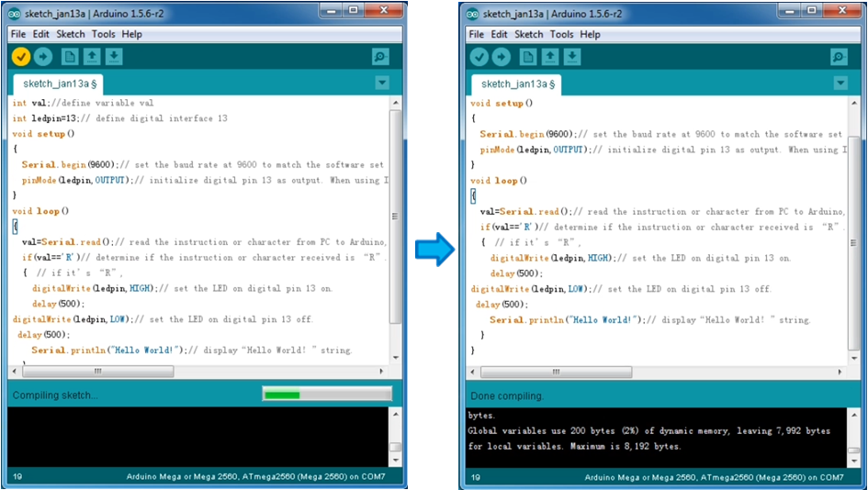
Task: Click editor scroll-right arrow in left window
Action: pyautogui.click(x=381, y=372)
